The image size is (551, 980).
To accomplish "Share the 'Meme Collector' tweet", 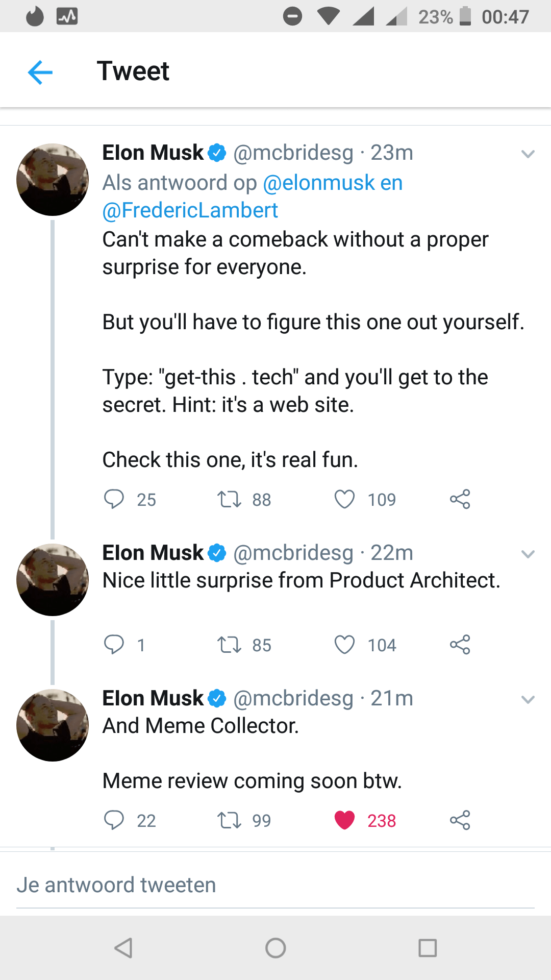I will click(460, 820).
